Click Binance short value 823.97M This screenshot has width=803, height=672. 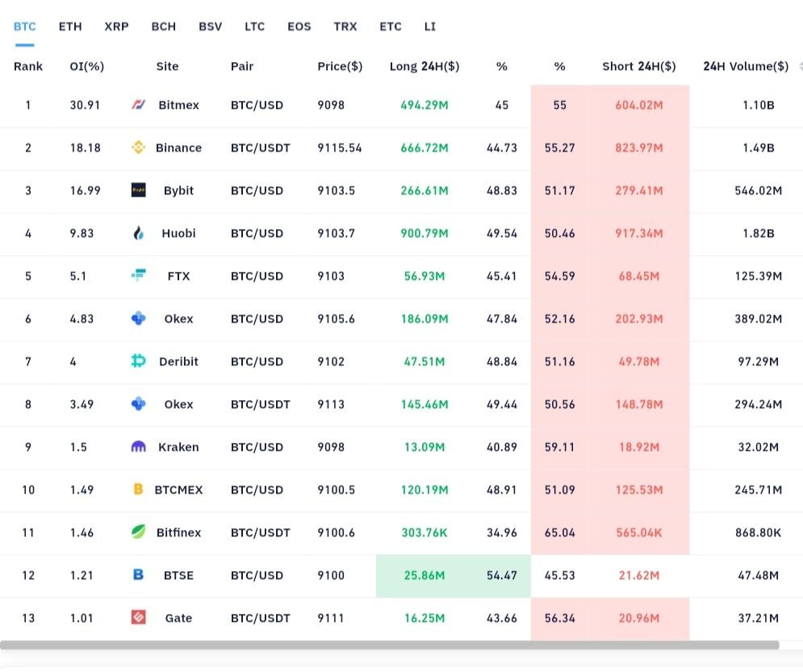(639, 148)
